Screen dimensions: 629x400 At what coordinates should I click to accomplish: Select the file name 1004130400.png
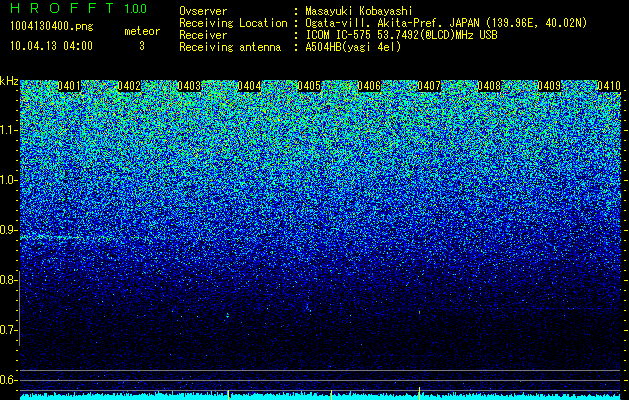52,26
